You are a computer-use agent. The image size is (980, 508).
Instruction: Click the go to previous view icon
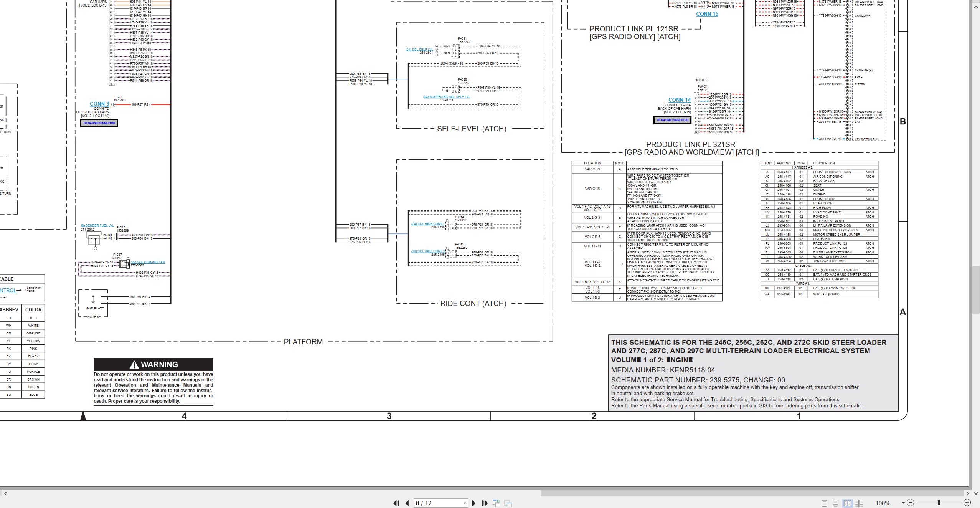[497, 503]
